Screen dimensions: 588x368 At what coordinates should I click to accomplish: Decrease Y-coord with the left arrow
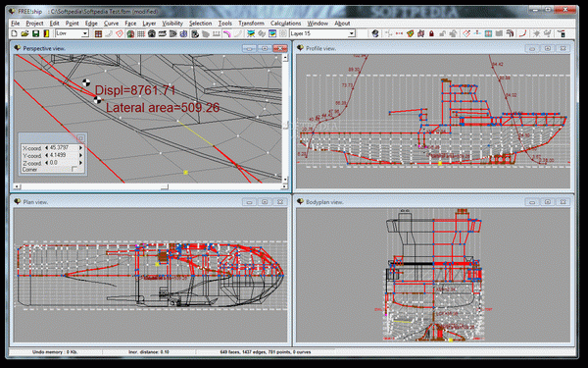(x=46, y=155)
